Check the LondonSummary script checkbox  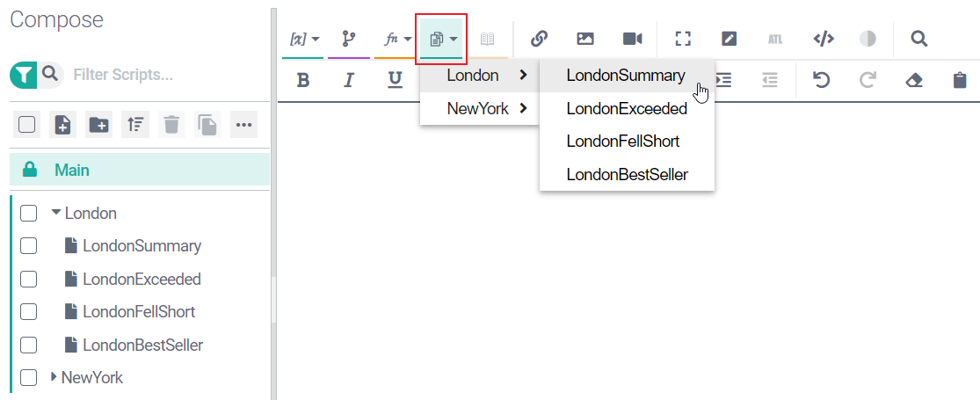[x=28, y=246]
